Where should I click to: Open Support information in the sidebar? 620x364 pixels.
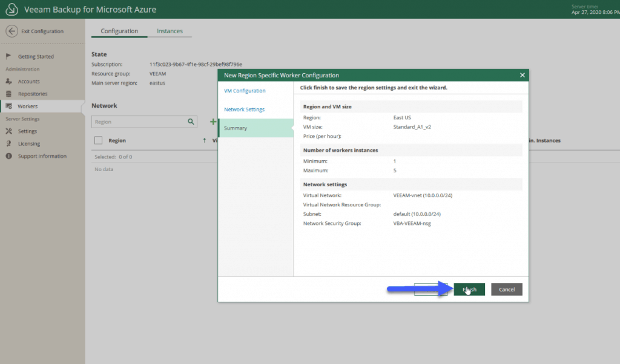[42, 156]
